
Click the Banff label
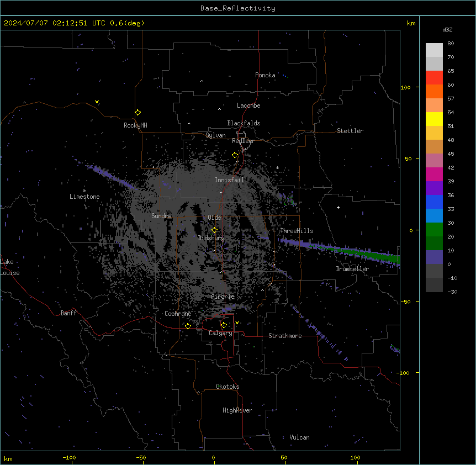coord(68,313)
